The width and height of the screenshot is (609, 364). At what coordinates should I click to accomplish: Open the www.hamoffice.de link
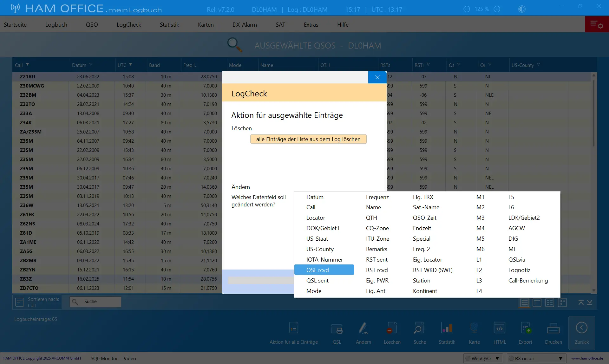pos(587,358)
